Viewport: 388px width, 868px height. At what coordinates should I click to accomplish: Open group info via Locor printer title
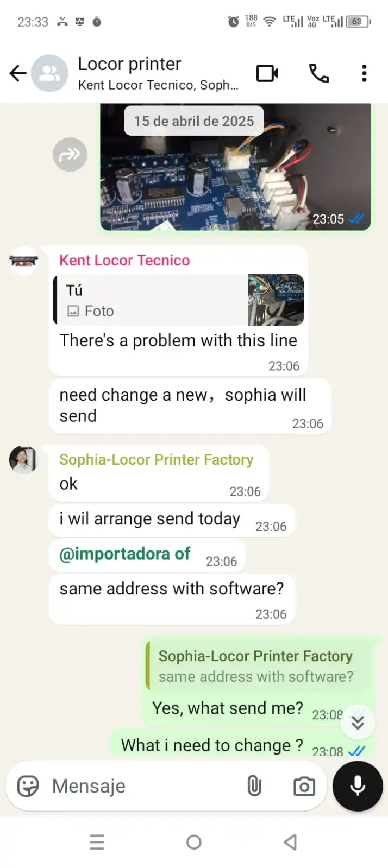(x=129, y=64)
